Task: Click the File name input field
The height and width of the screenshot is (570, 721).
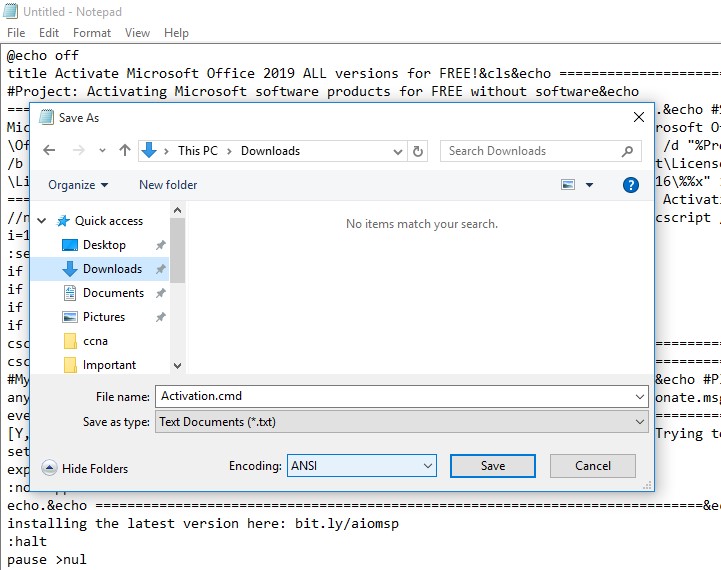Action: coord(401,396)
